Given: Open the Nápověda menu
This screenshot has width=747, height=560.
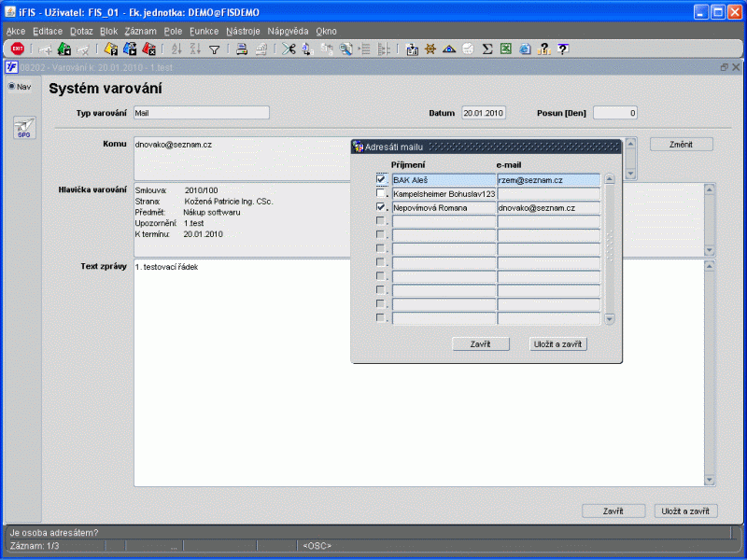Looking at the screenshot, I should (x=288, y=32).
